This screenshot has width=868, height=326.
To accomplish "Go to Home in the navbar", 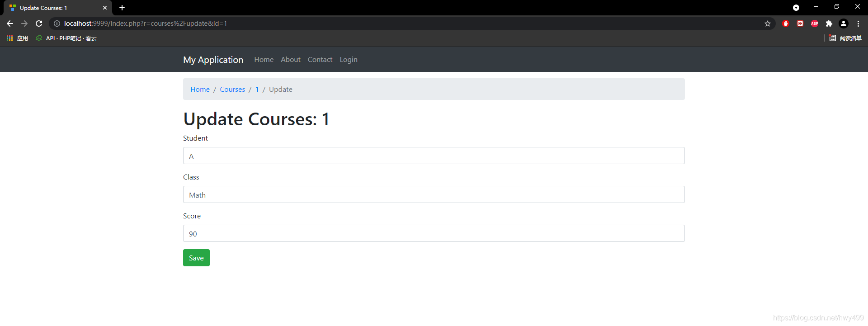I will click(264, 60).
